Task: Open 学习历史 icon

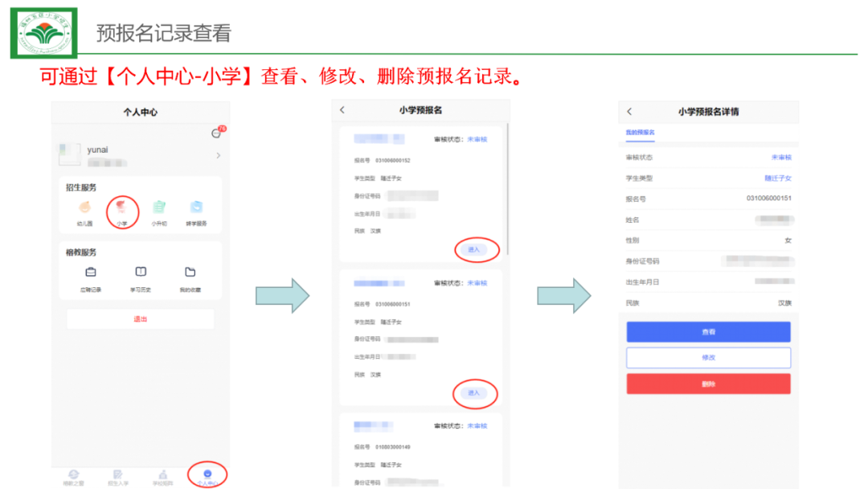Action: [141, 273]
